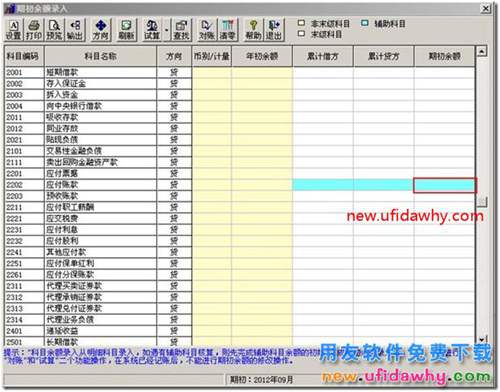The width and height of the screenshot is (500, 392).
Task: Select the row 应付分保账款
Action: [x=240, y=275]
